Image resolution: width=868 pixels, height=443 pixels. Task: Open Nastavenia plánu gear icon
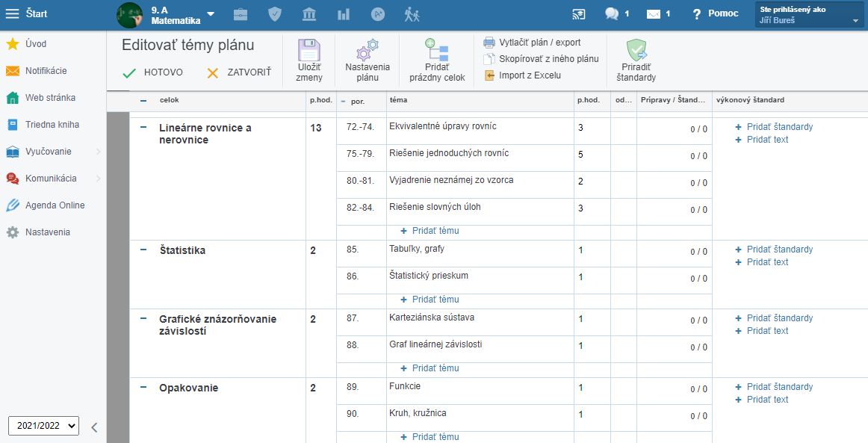[367, 50]
